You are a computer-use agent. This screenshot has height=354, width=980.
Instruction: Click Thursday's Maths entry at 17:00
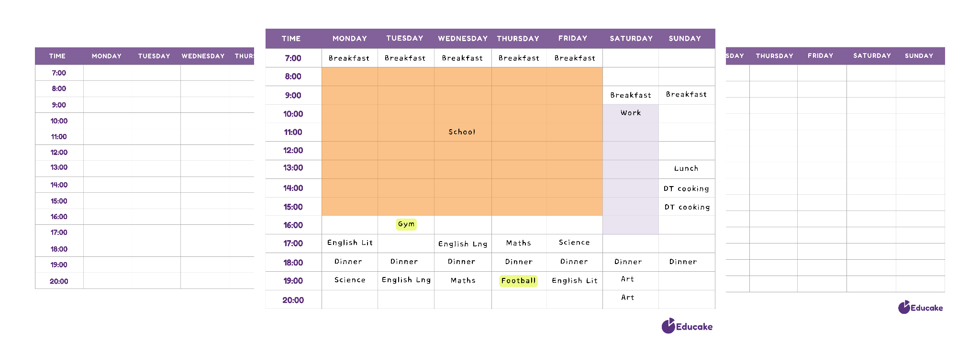519,243
